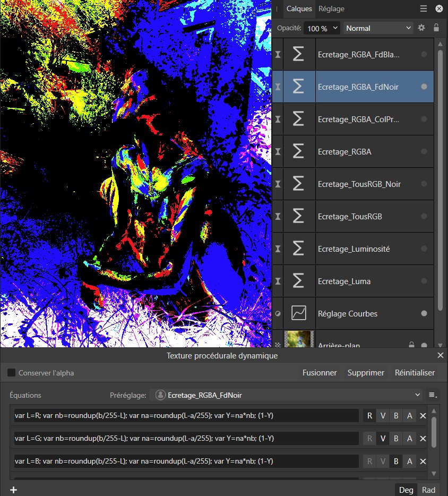The image size is (448, 496).
Task: Show the Ecretage_TousRGB_Noir layer
Action: [x=424, y=184]
